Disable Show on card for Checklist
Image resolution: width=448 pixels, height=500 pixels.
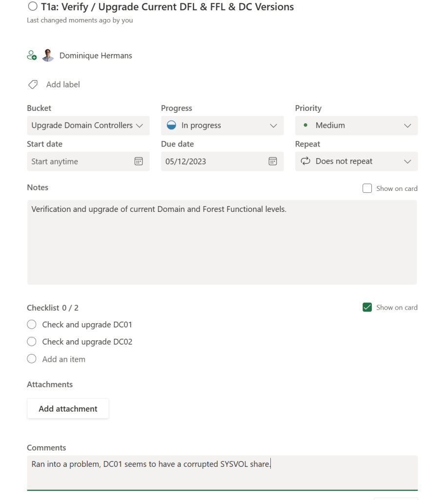coord(367,307)
